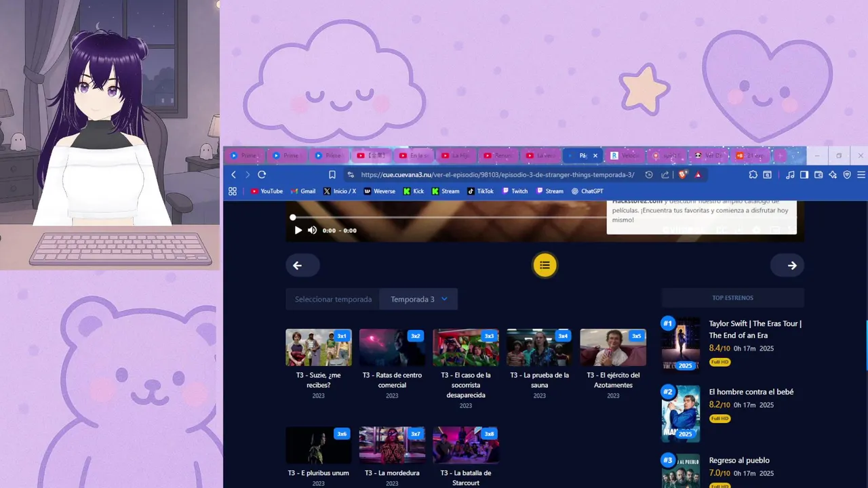868x488 pixels.
Task: Switch to the 'La Hija' YouTube tab
Action: [x=455, y=156]
